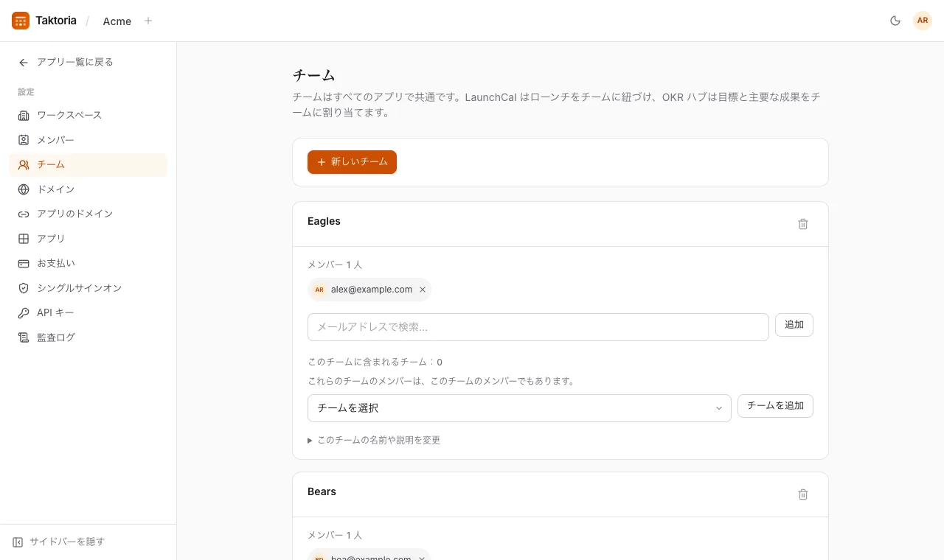
Task: Click the Bears team name heading
Action: pyautogui.click(x=322, y=491)
